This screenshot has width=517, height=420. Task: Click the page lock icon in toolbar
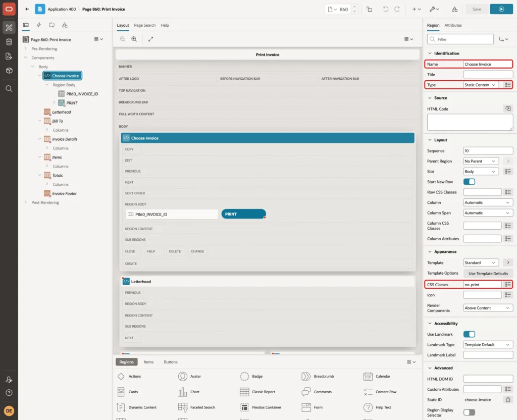369,9
